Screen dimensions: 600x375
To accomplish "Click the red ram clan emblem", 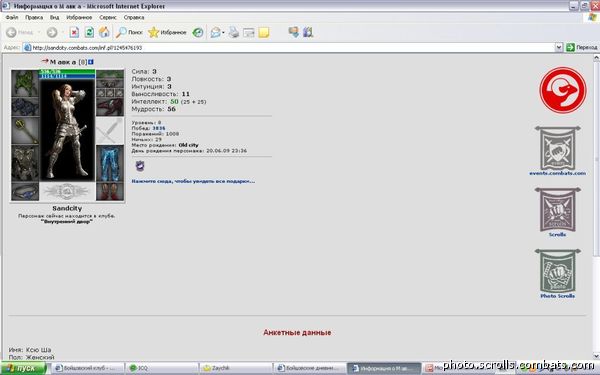I will (562, 90).
